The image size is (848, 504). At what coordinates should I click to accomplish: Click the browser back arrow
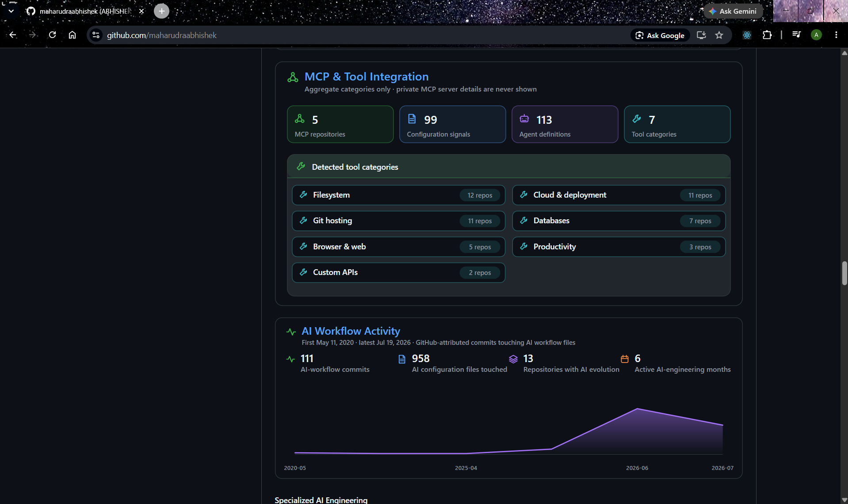13,35
